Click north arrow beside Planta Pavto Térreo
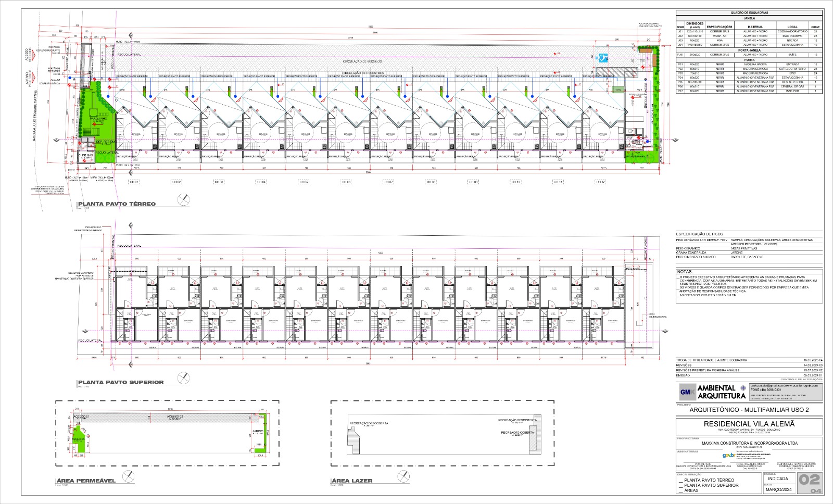833x504 pixels. tap(183, 199)
